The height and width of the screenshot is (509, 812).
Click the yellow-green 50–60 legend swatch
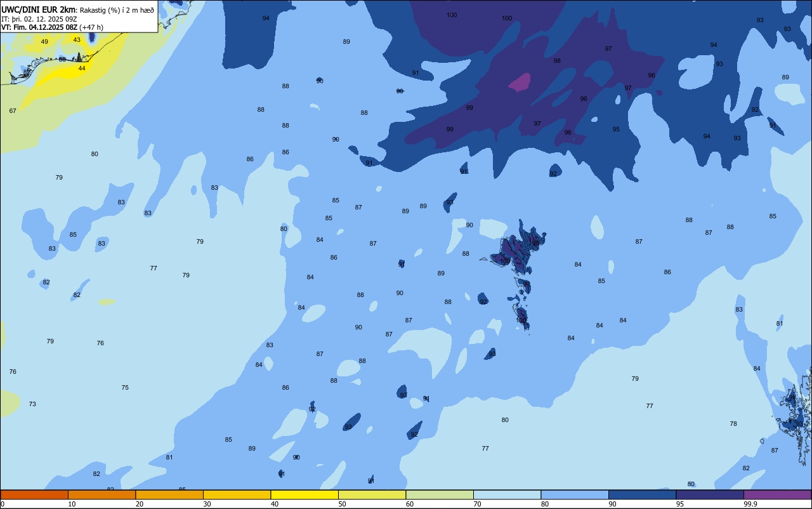pos(372,494)
